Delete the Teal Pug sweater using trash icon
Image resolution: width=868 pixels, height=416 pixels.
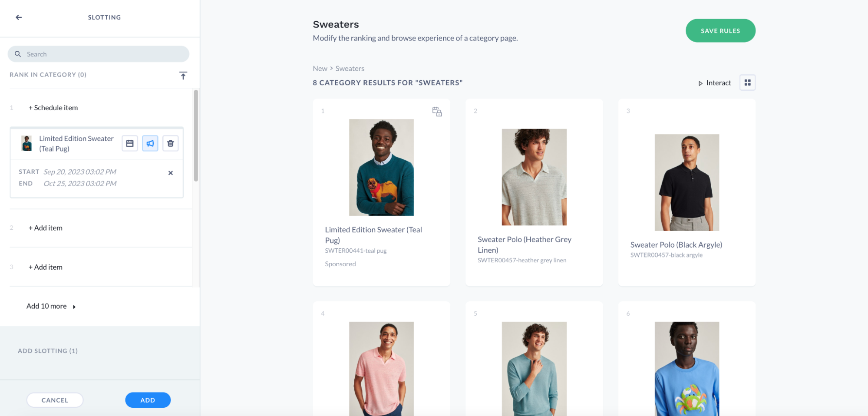170,143
